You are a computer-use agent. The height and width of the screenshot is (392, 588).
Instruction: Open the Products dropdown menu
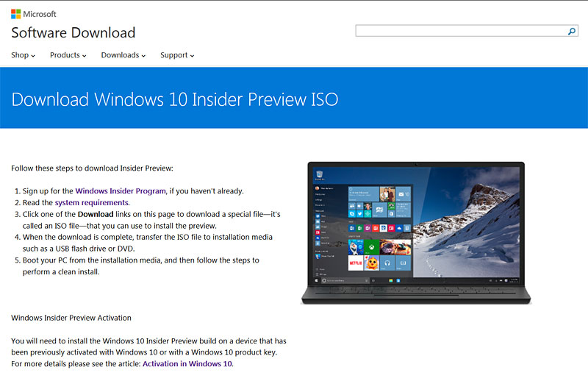click(68, 55)
